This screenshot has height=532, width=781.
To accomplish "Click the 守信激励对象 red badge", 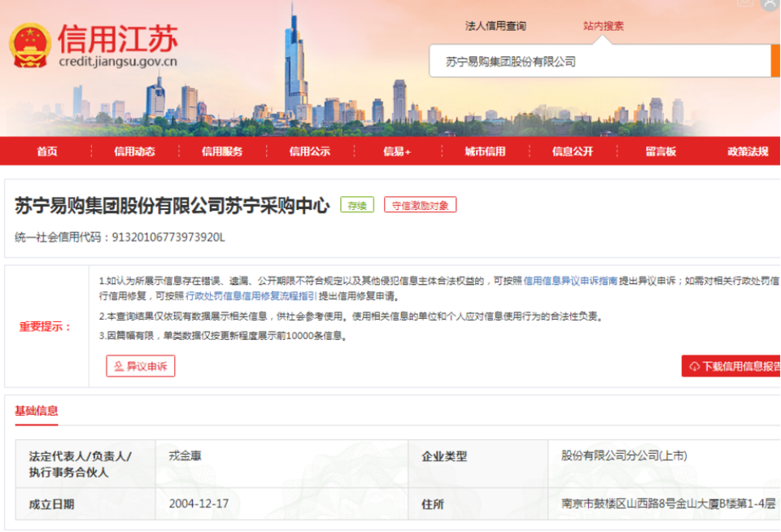I will (x=421, y=205).
